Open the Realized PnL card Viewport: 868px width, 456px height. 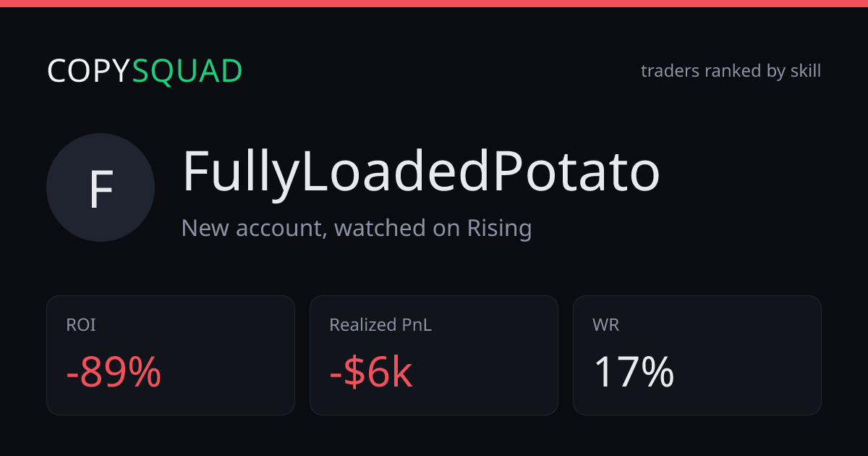(434, 355)
